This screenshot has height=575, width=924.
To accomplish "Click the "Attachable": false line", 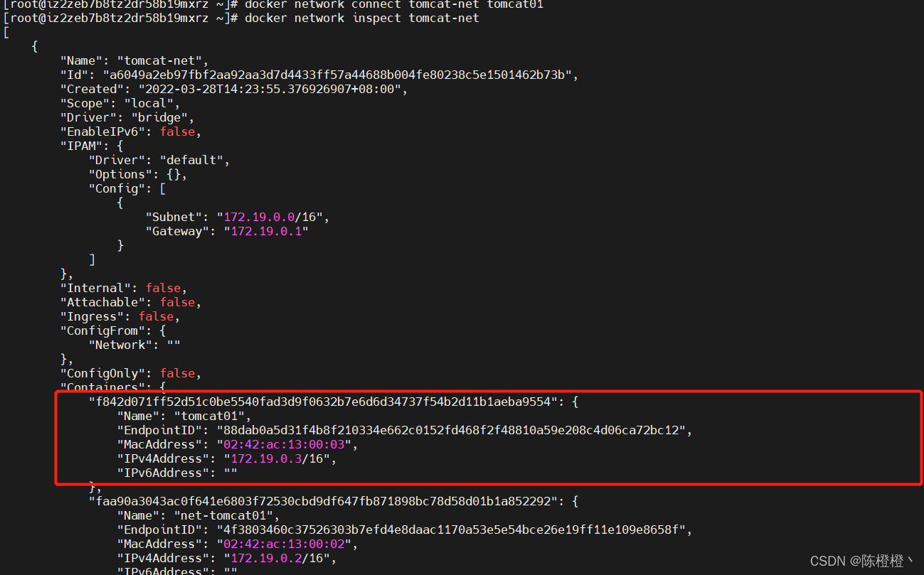I will coord(131,302).
